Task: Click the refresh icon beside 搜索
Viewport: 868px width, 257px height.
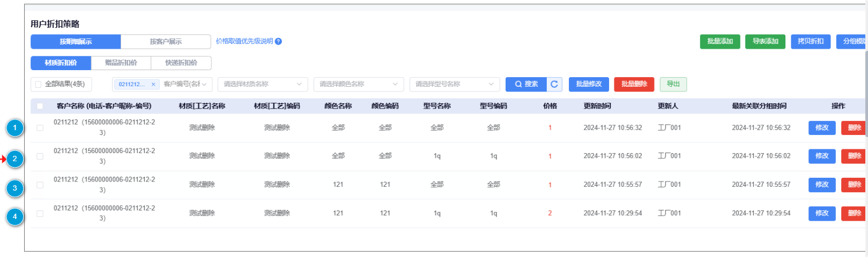Action: coord(554,84)
